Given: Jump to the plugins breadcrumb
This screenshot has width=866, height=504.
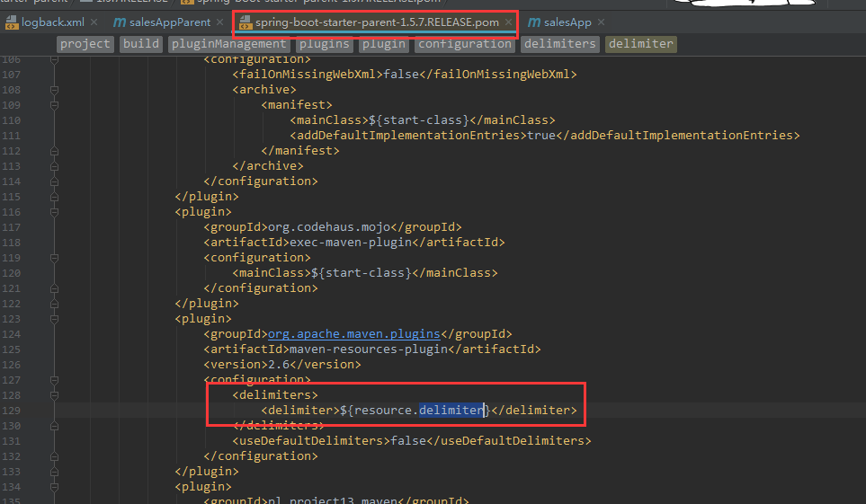Looking at the screenshot, I should [x=325, y=44].
